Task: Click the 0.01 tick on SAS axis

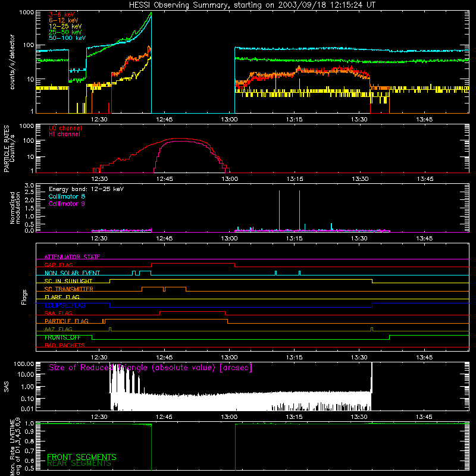Action: (27, 409)
